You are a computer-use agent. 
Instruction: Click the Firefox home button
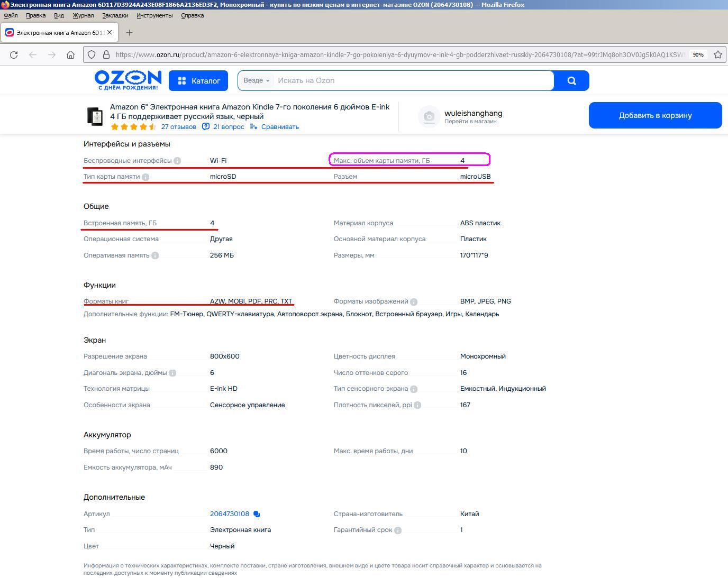point(70,54)
